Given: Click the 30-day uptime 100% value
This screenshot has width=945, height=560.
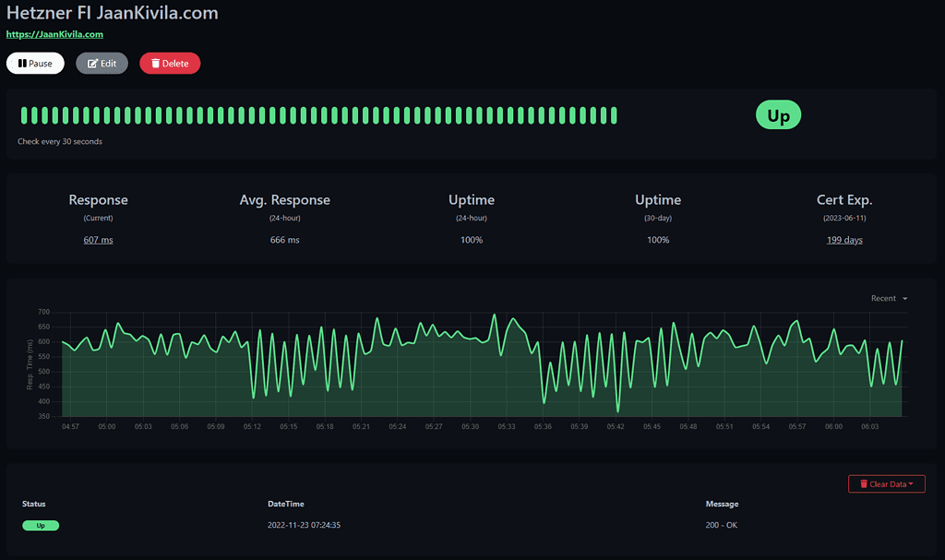Looking at the screenshot, I should 657,240.
